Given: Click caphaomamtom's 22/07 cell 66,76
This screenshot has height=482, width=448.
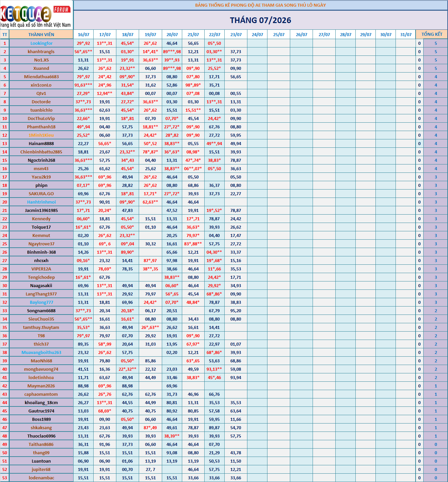Looking at the screenshot, I should (x=214, y=394).
